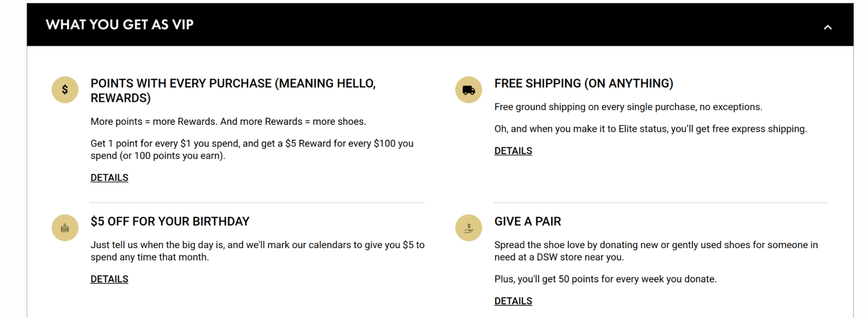Open DETAILS for points with every purchase
The image size is (868, 318).
tap(109, 178)
